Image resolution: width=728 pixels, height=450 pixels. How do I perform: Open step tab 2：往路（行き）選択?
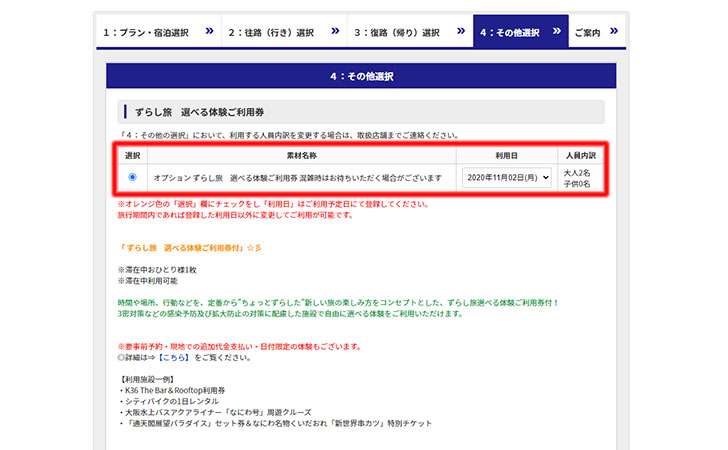pyautogui.click(x=284, y=32)
